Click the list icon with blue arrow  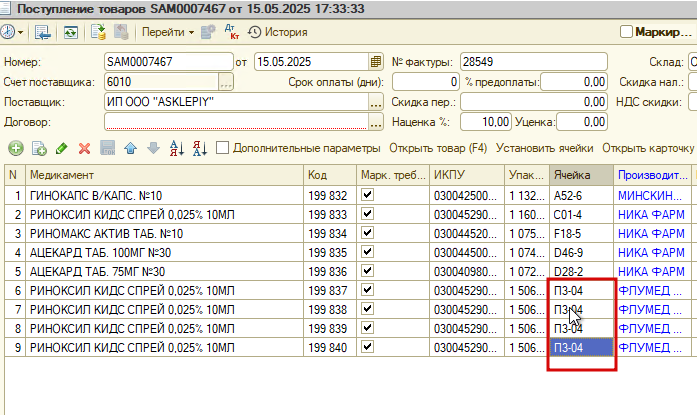coord(42,32)
